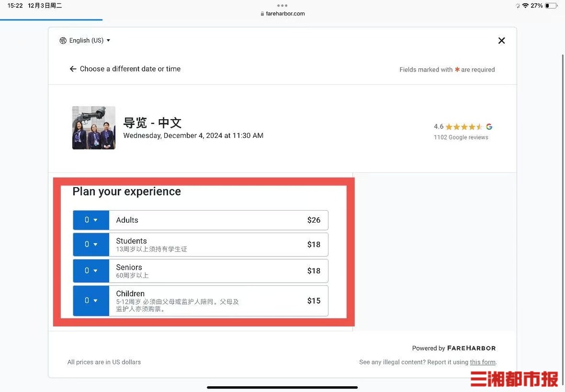
Task: Click the FareHarbor logo text
Action: point(471,348)
